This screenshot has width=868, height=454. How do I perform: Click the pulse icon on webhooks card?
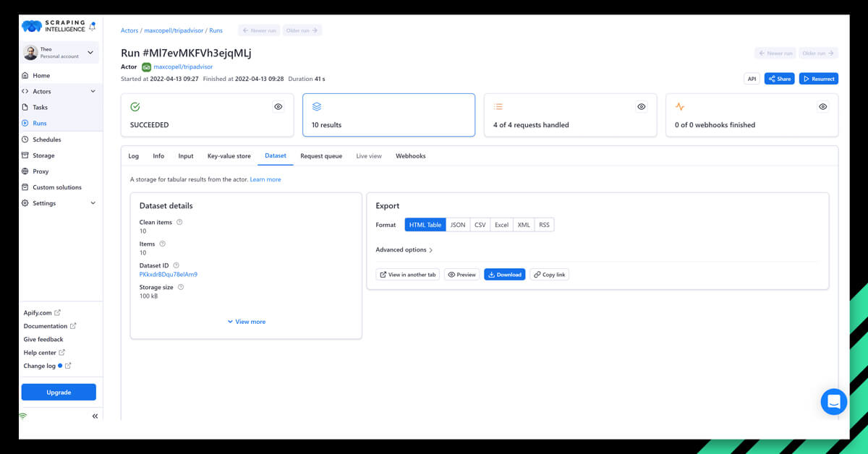tap(679, 106)
